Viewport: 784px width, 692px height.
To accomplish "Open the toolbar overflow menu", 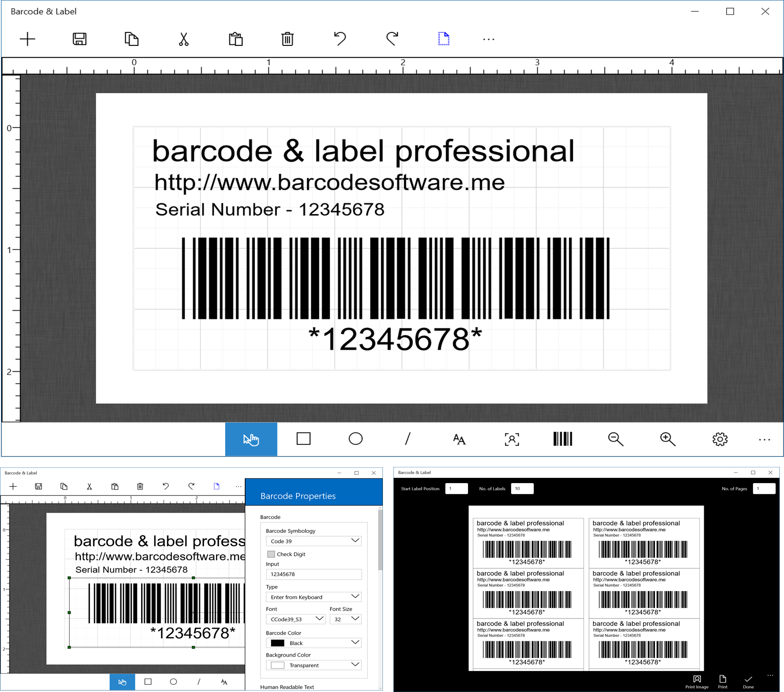I will tap(488, 39).
